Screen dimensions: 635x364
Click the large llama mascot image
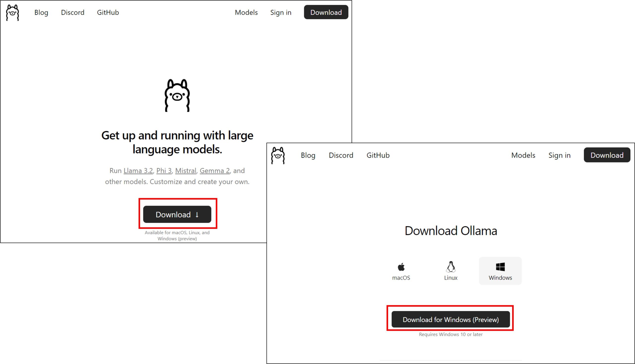[x=177, y=95]
